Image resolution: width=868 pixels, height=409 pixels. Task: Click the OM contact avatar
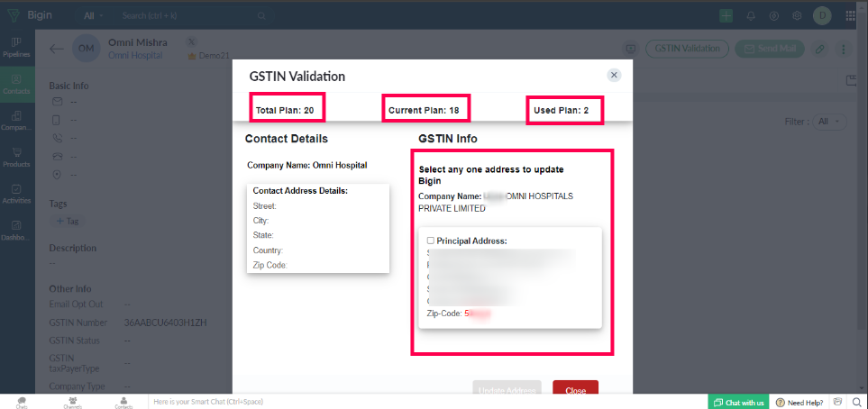point(86,48)
